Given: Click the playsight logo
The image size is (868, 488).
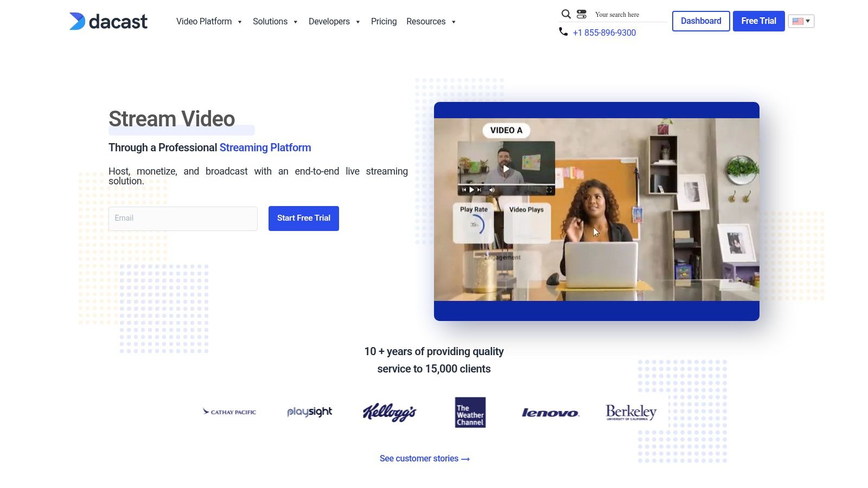Looking at the screenshot, I should pos(309,412).
